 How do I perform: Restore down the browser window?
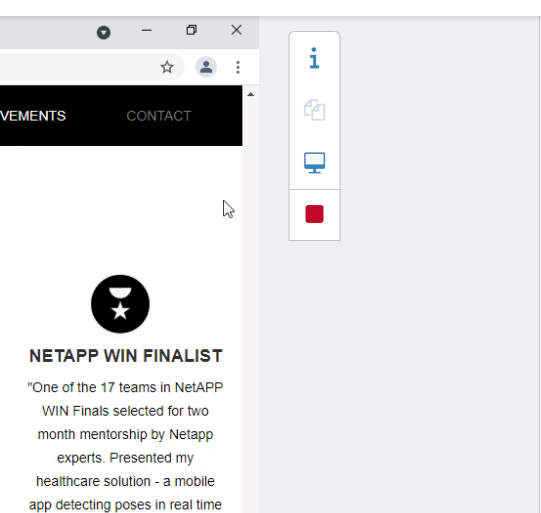[191, 30]
